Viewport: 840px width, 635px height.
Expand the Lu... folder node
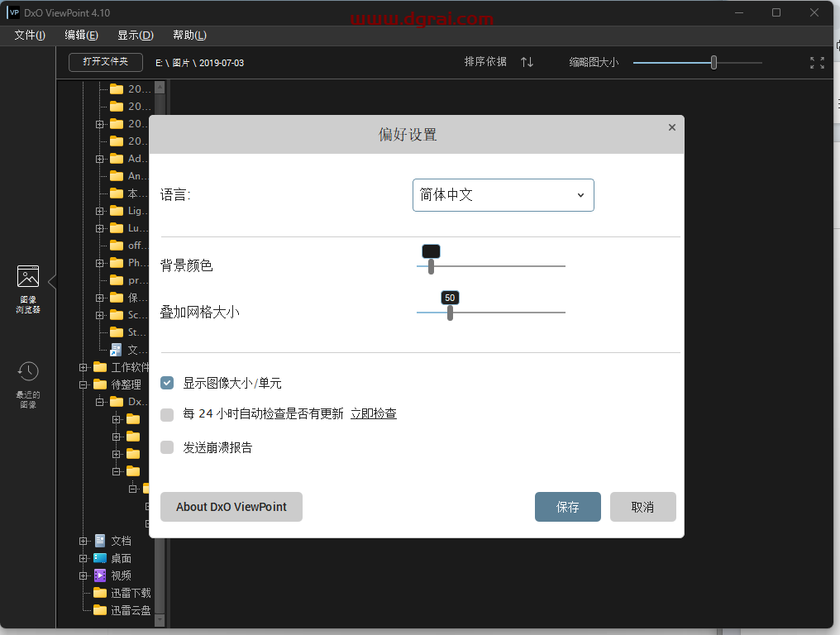click(x=100, y=228)
